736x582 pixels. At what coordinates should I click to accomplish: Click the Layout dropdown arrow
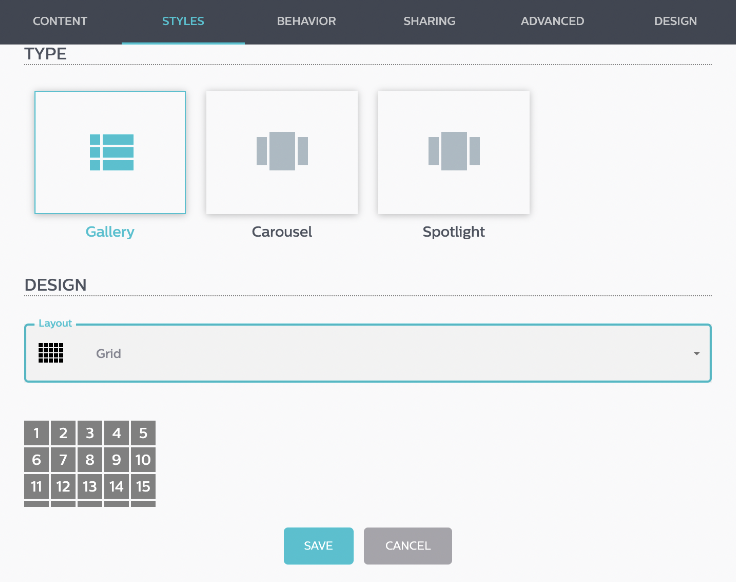click(x=697, y=353)
